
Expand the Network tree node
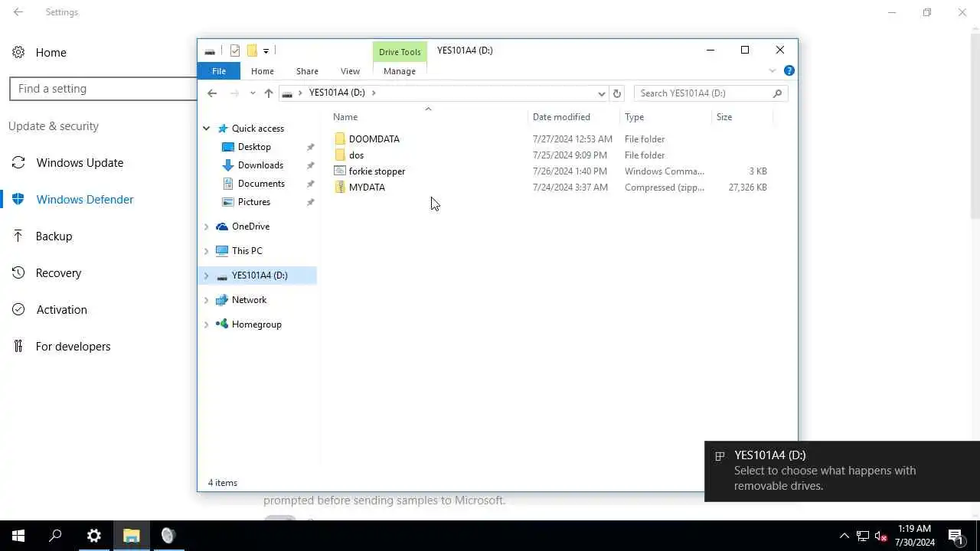coord(206,300)
